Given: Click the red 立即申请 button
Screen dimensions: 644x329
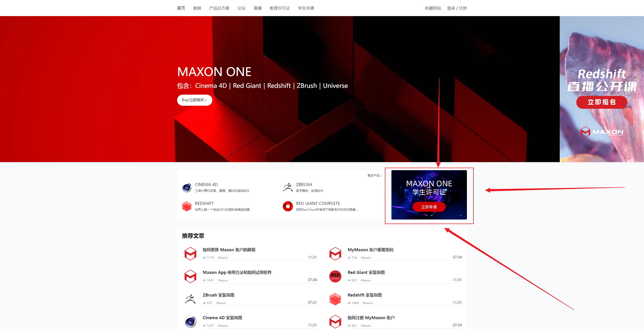Looking at the screenshot, I should pyautogui.click(x=429, y=207).
